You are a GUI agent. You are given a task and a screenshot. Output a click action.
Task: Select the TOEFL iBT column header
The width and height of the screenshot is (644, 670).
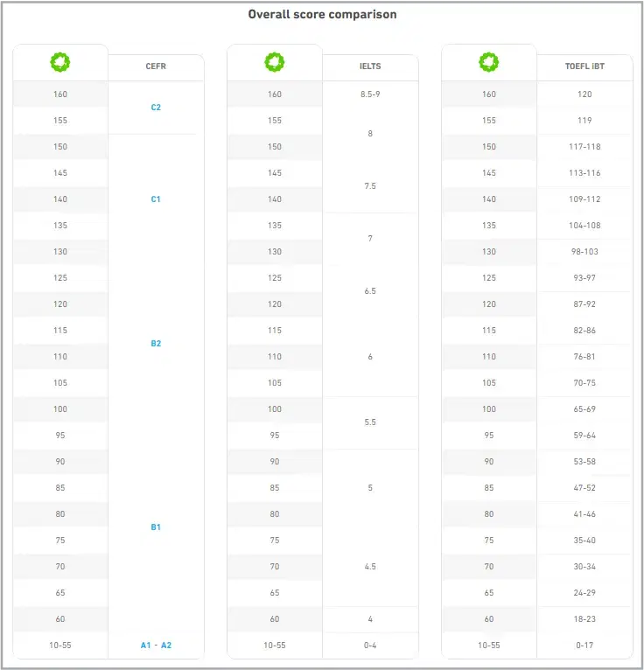tap(584, 66)
